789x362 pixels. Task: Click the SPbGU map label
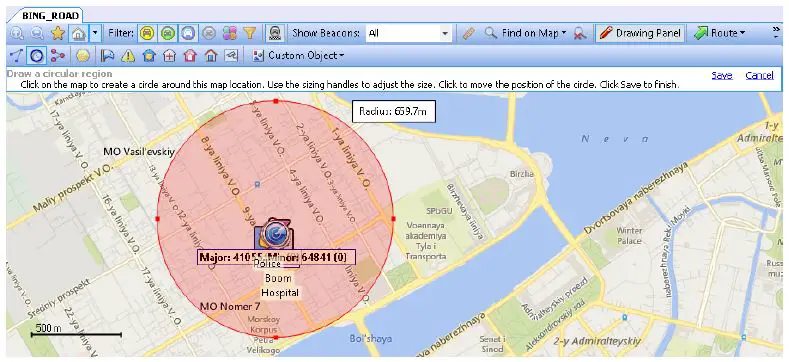tap(439, 210)
